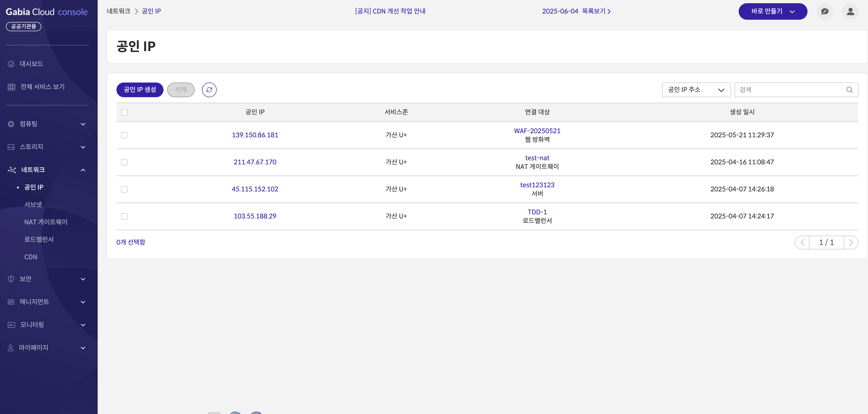The width and height of the screenshot is (868, 414).
Task: Select the 45.115.152.102 row checkbox
Action: [x=124, y=189]
